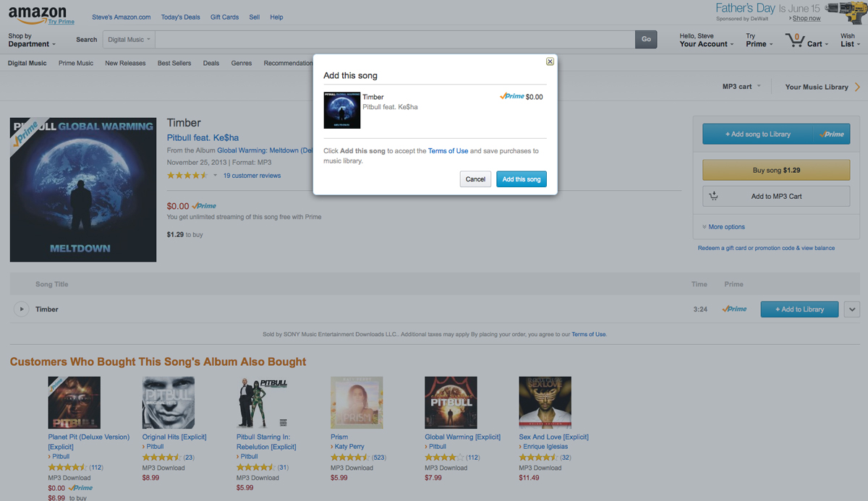Screen dimensions: 868x501
Task: Open the Pitbull feat. Ke$ha artist link
Action: coord(203,138)
